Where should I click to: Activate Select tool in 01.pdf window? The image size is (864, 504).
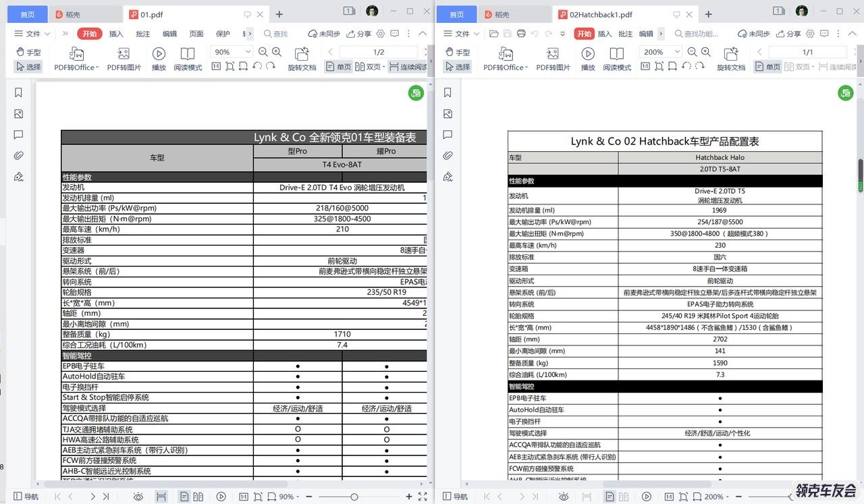pyautogui.click(x=28, y=67)
